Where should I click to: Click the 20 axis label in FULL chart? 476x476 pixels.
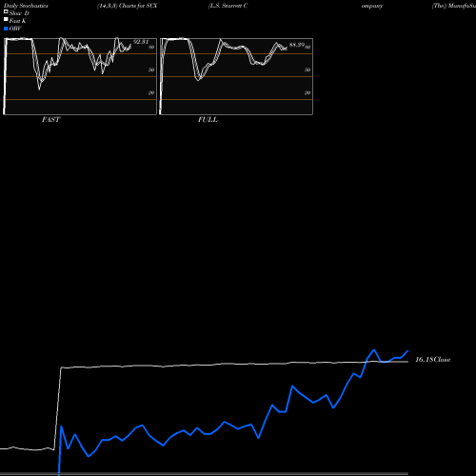(x=307, y=92)
